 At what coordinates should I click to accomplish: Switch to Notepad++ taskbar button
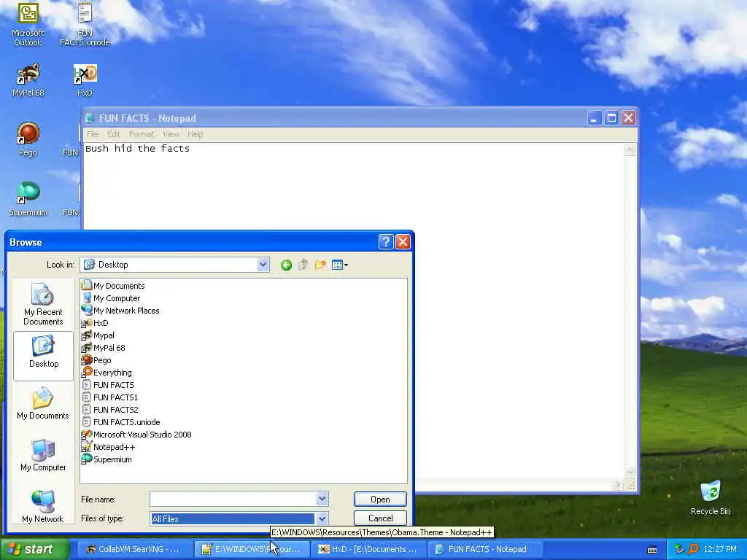[x=252, y=549]
